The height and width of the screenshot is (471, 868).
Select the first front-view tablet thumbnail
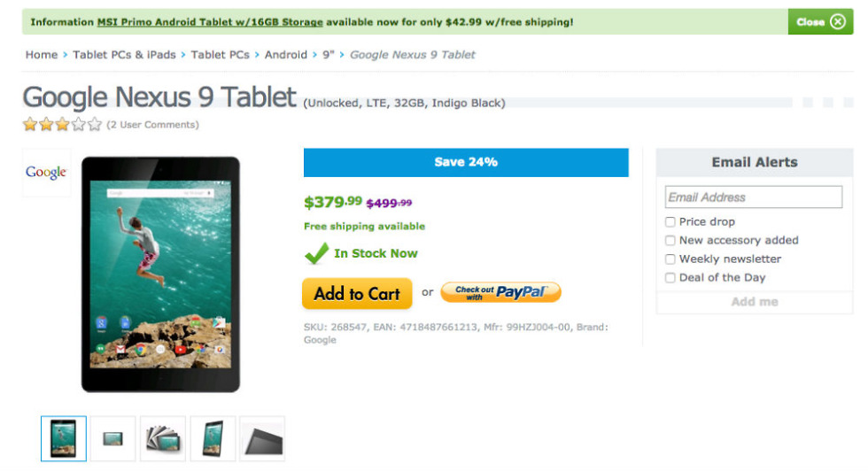tap(64, 438)
